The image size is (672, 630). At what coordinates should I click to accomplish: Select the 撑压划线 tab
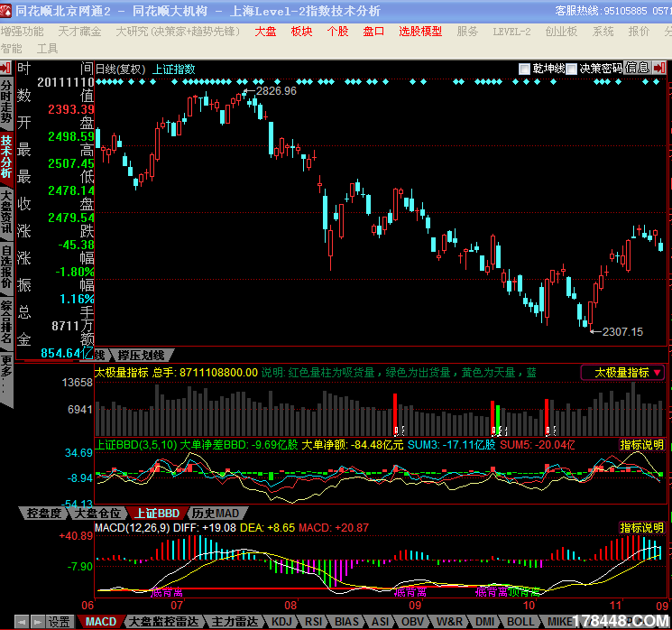coord(141,355)
